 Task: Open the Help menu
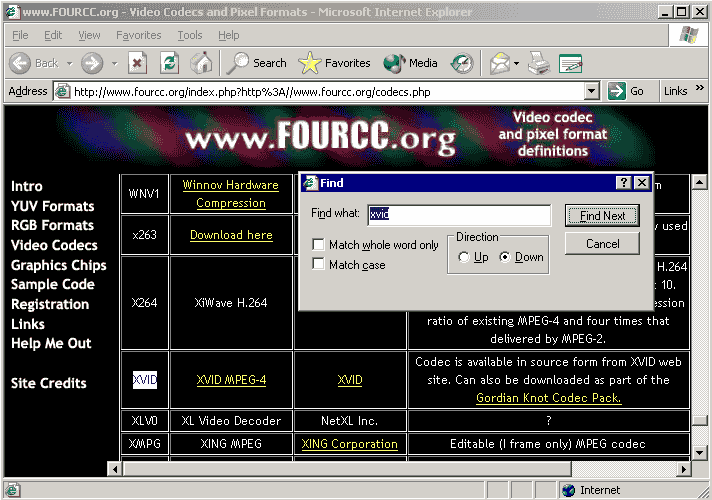pos(228,35)
